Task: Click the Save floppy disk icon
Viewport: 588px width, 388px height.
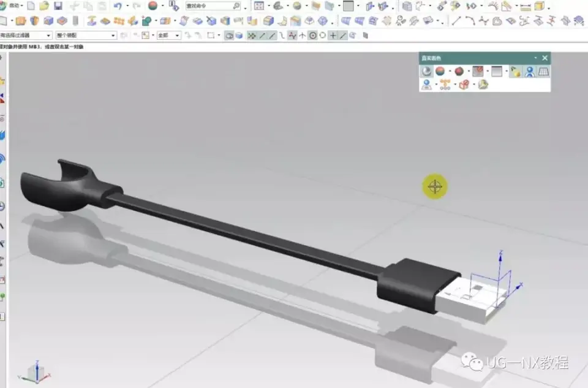Action: tap(58, 6)
